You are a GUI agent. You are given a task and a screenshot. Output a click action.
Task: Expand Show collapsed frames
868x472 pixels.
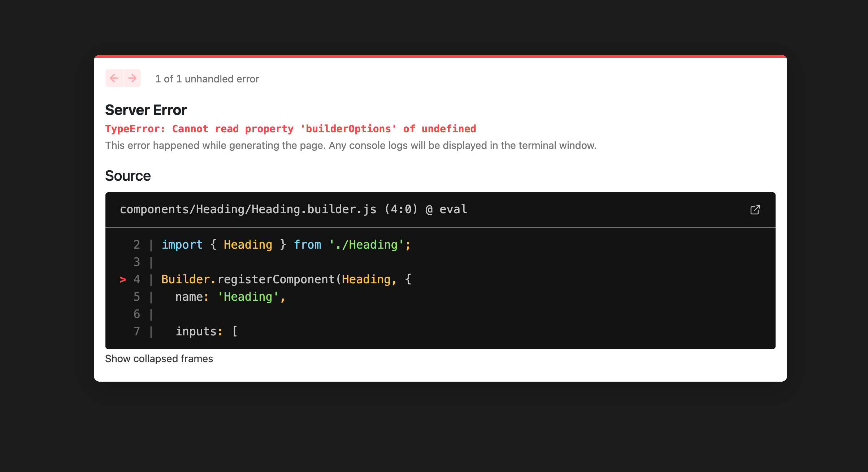click(159, 359)
